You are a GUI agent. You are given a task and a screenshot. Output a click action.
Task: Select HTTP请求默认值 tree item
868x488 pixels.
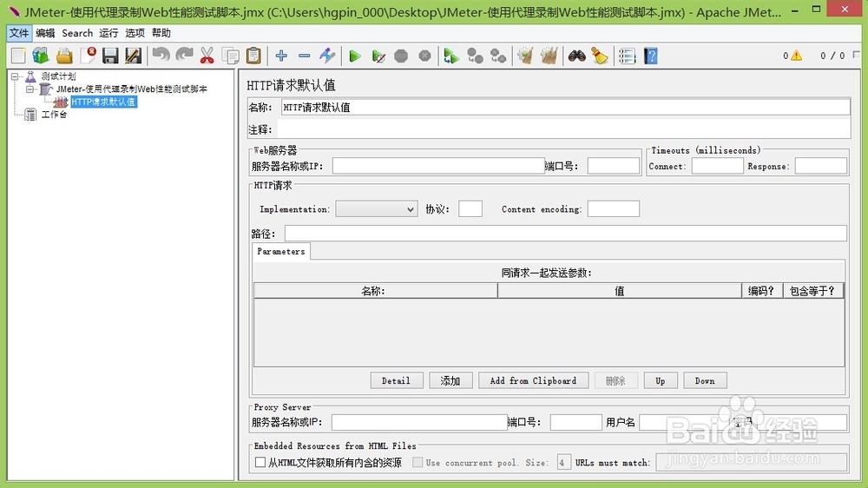point(103,102)
